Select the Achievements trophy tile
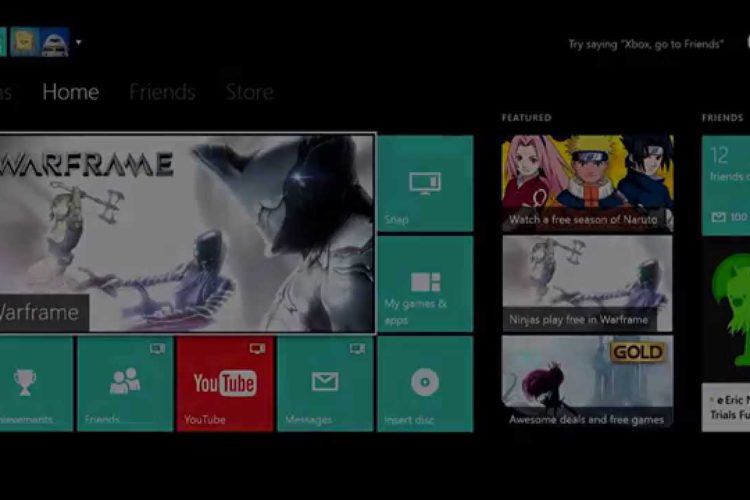 [36, 384]
